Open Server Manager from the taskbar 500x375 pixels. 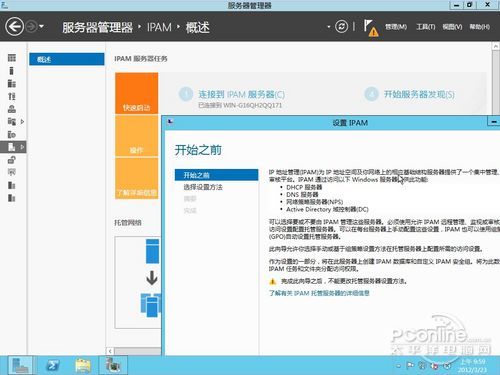coord(20,365)
